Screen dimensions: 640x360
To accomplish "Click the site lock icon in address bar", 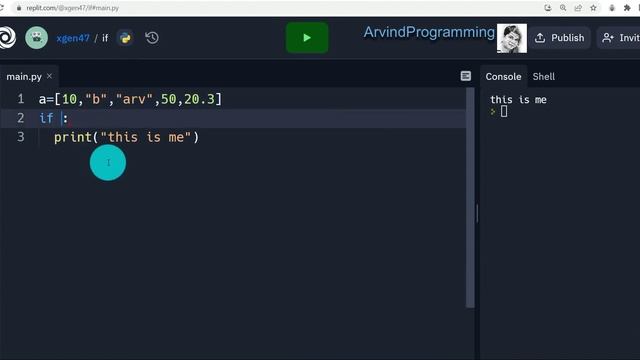I will click(x=18, y=8).
